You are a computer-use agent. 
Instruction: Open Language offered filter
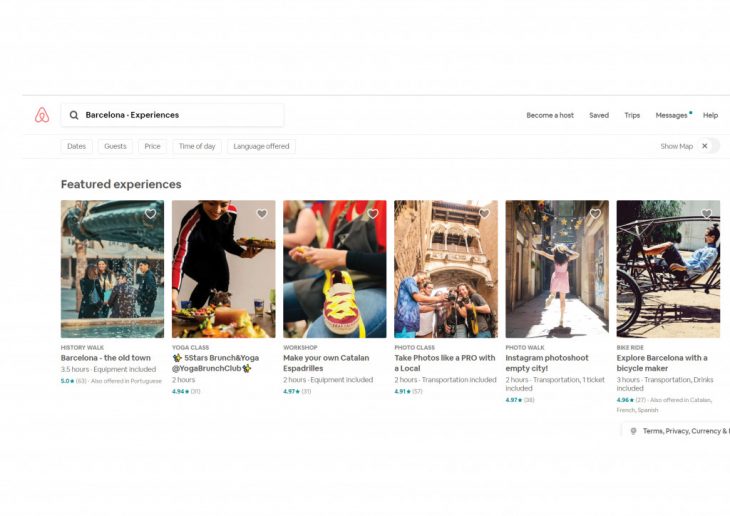point(262,146)
